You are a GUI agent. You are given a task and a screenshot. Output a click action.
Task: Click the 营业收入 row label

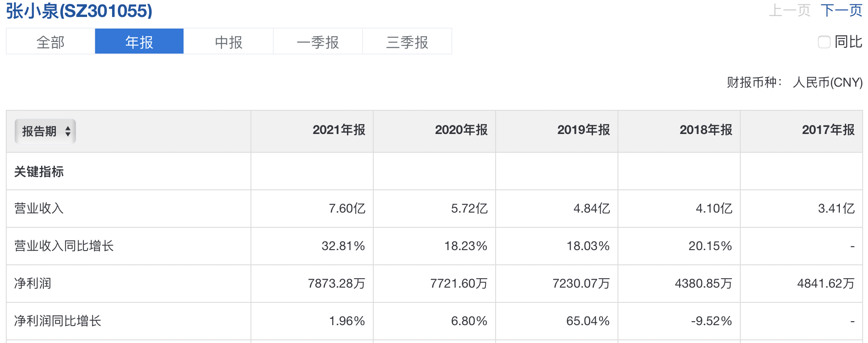point(39,209)
